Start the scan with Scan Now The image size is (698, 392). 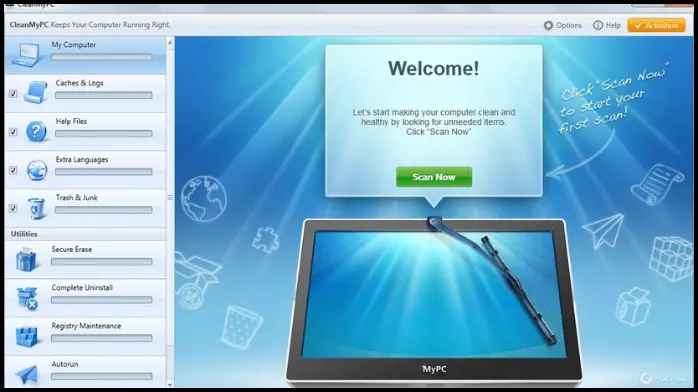(x=434, y=177)
